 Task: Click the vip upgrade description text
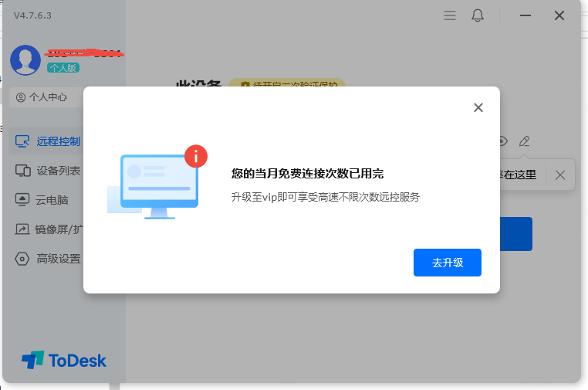pyautogui.click(x=325, y=197)
